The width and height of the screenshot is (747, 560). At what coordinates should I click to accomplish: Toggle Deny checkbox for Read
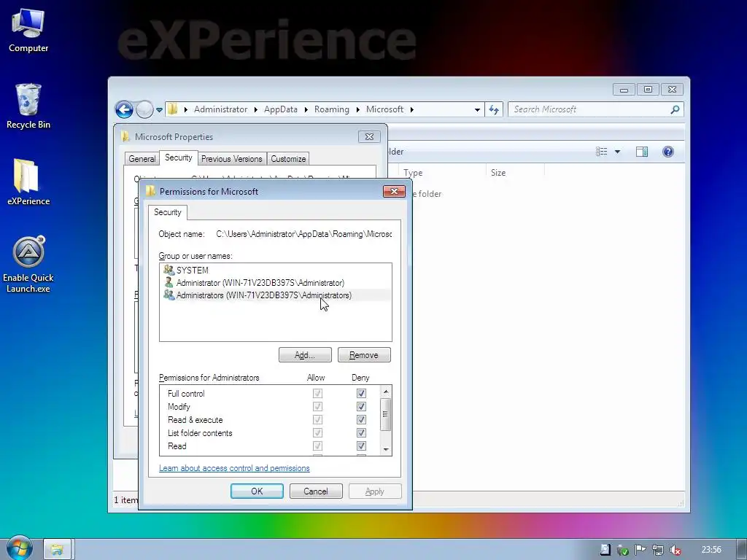click(x=361, y=446)
